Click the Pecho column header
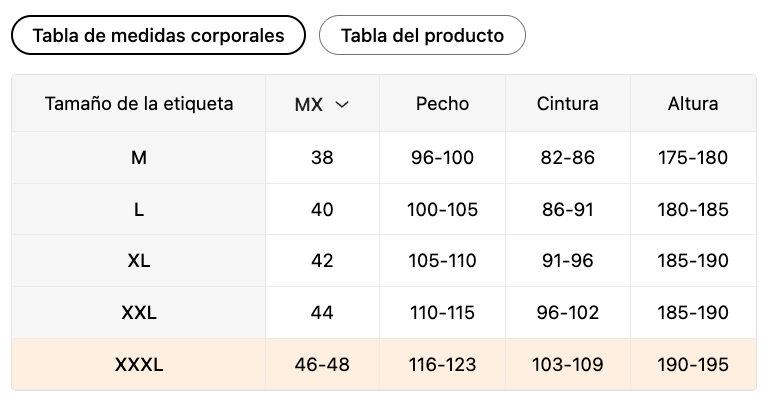Image resolution: width=774 pixels, height=412 pixels. (x=442, y=104)
